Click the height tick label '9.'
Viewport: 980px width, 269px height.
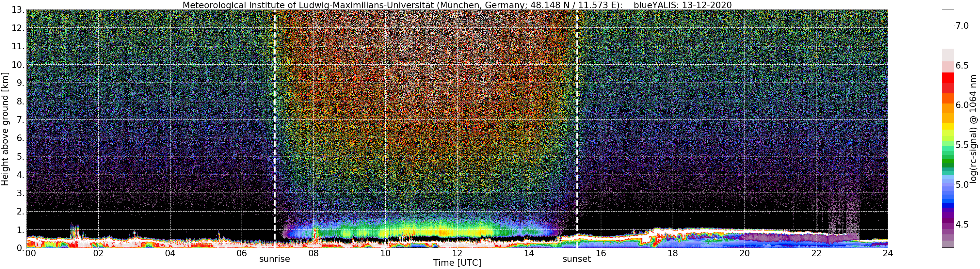(21, 83)
